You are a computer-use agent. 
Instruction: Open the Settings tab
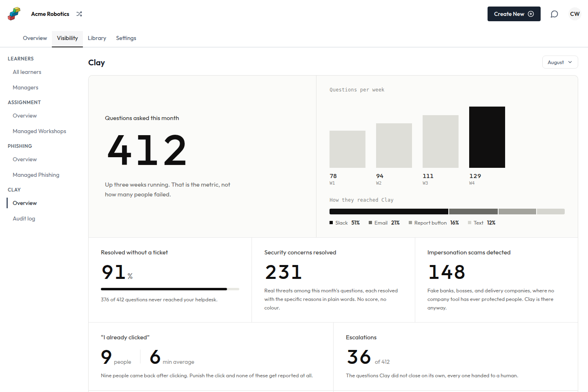point(126,38)
